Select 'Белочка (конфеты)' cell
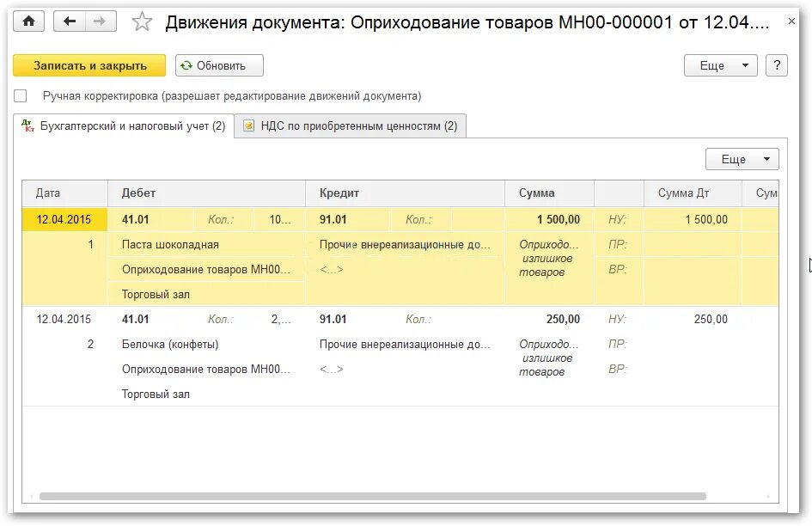 (x=206, y=344)
